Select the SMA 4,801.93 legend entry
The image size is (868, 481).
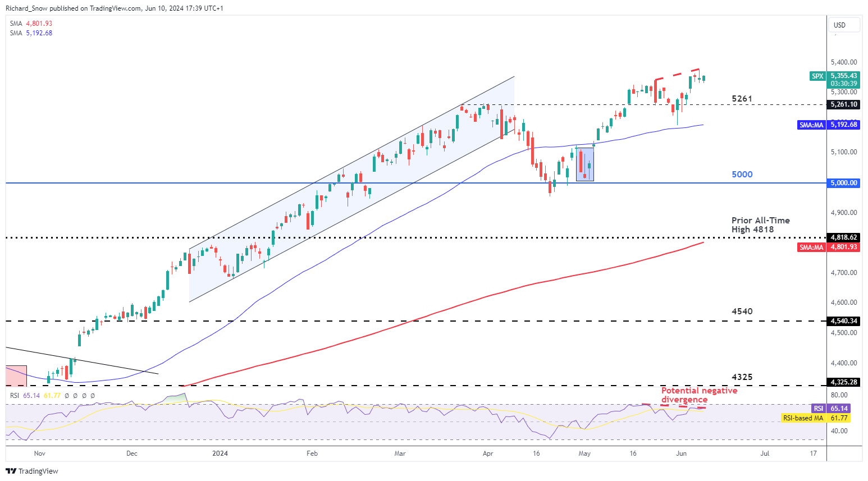coord(31,24)
